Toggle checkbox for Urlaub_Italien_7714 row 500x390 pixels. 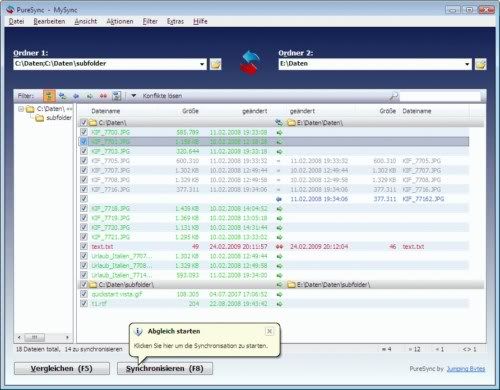84,275
